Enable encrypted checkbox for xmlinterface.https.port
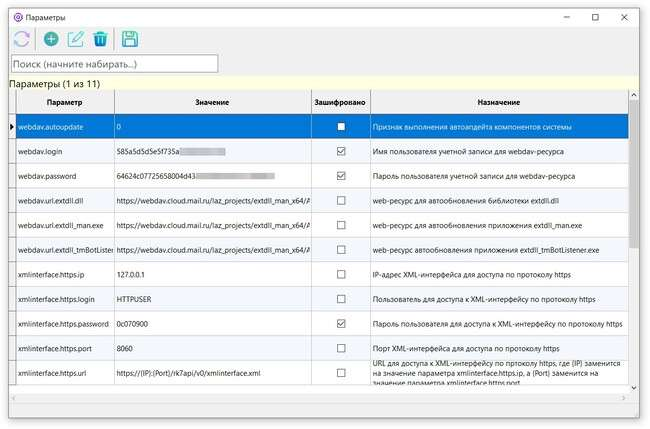The height and width of the screenshot is (429, 650). tap(341, 348)
